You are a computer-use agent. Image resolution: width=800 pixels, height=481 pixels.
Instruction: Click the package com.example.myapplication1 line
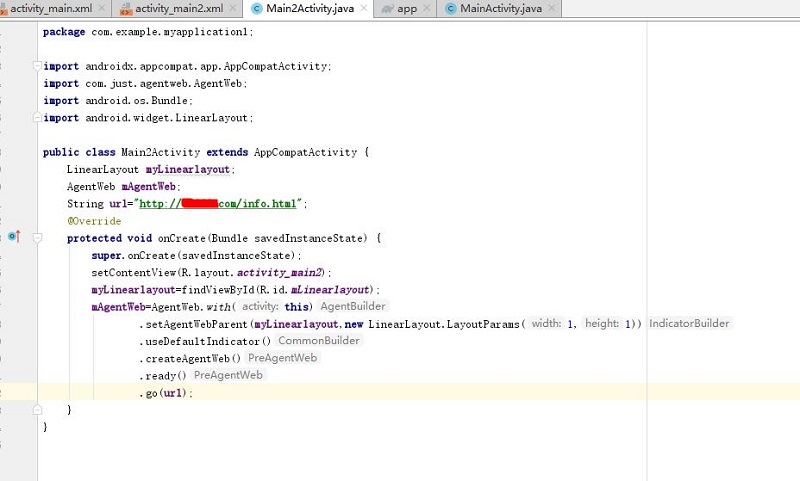(x=148, y=32)
